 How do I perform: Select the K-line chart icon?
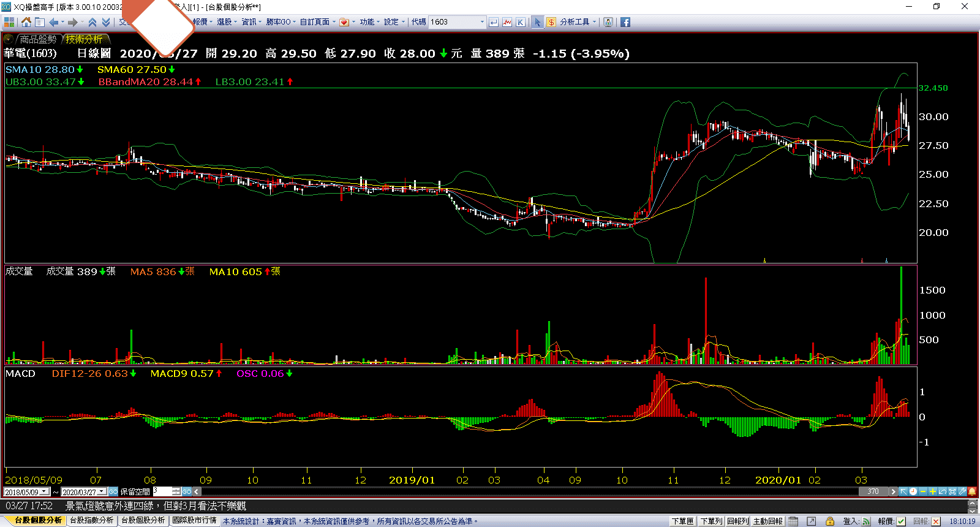[x=520, y=22]
